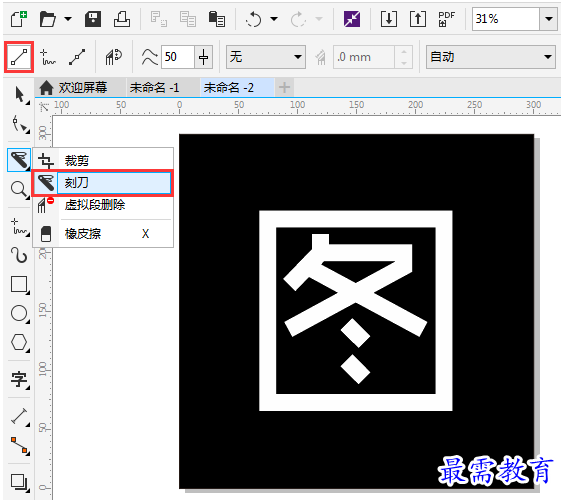Select the 2-point line cut mode
The height and width of the screenshot is (502, 562).
(x=19, y=57)
